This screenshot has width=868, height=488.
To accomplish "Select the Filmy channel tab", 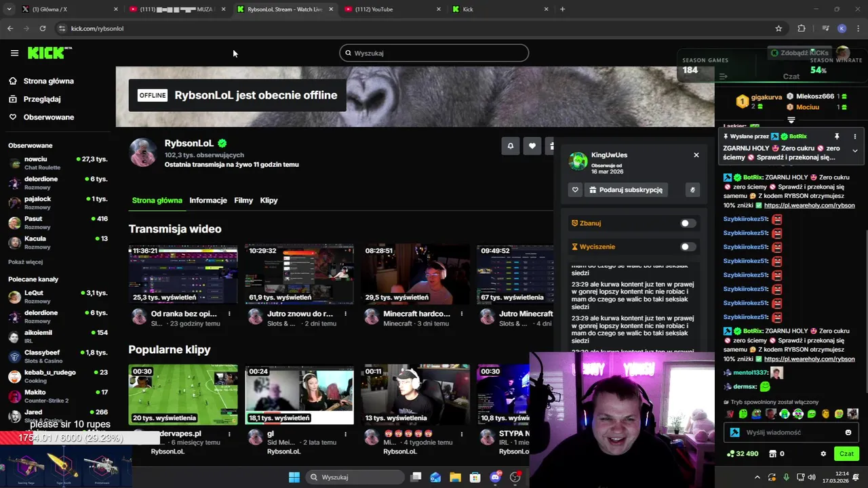I will click(243, 201).
